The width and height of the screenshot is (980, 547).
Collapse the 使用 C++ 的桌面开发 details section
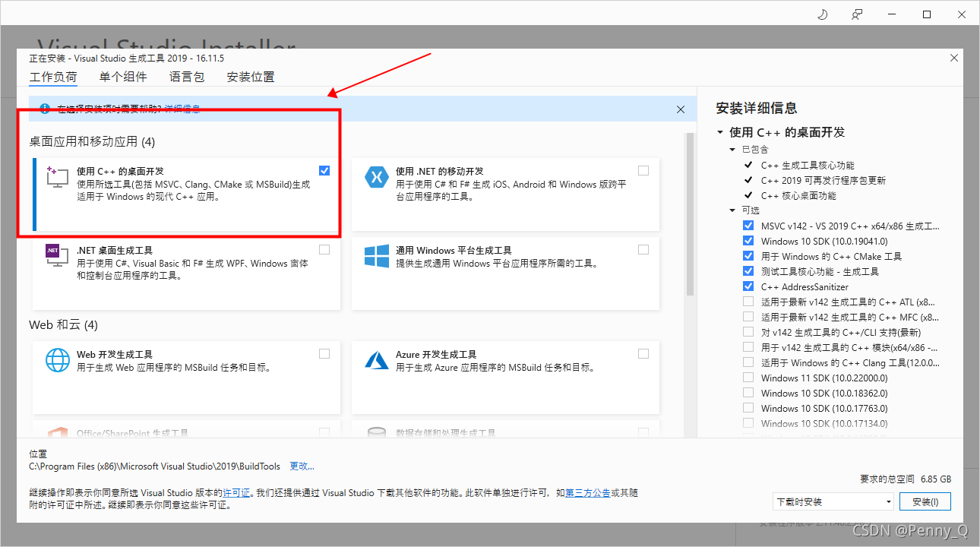[720, 132]
